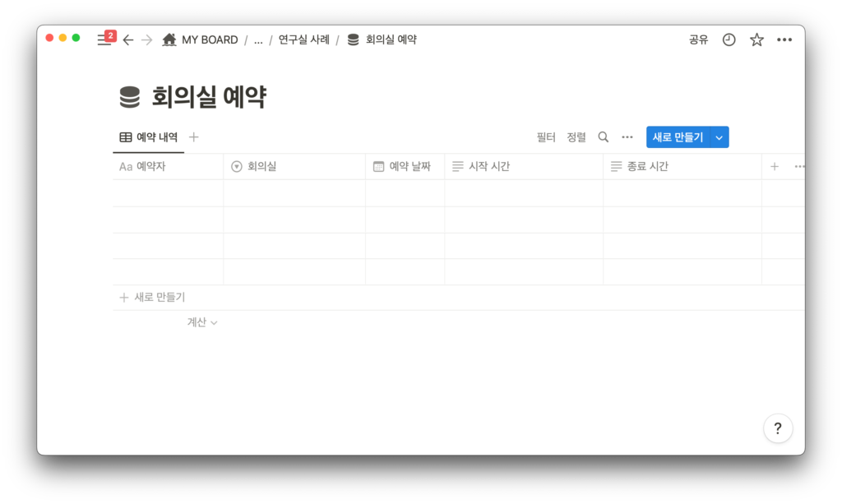Click the help question mark button
The height and width of the screenshot is (504, 842).
click(778, 428)
